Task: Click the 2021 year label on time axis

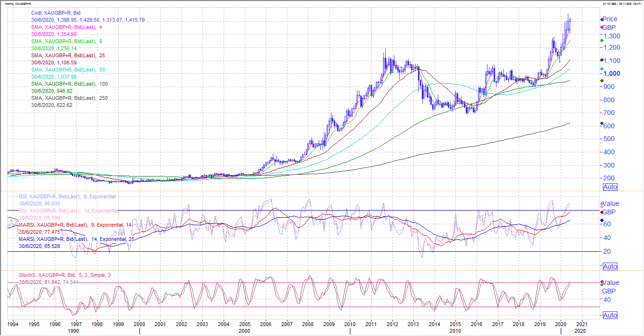Action: pos(581,325)
